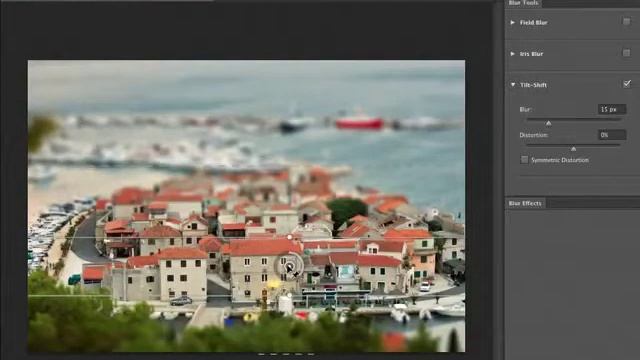Click the lower focus line rotate handle
The image size is (640, 360).
(289, 295)
